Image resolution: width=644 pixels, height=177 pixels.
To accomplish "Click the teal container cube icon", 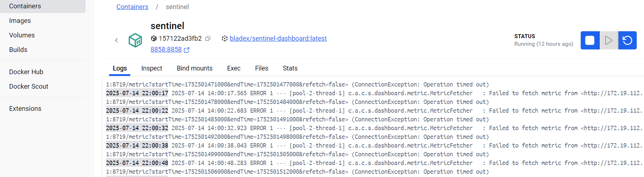I will [x=135, y=40].
